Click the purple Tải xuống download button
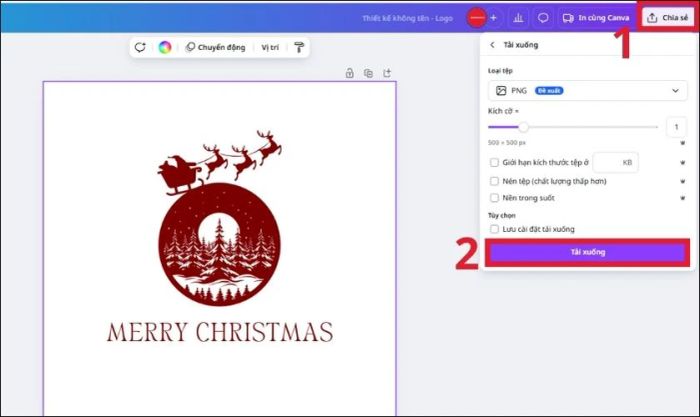The image size is (700, 417). pos(587,252)
